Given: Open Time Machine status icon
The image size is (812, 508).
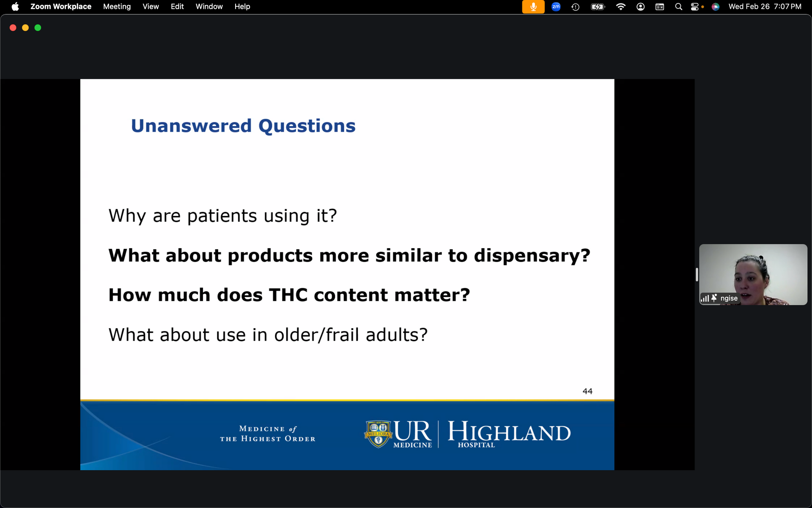Looking at the screenshot, I should click(575, 7).
